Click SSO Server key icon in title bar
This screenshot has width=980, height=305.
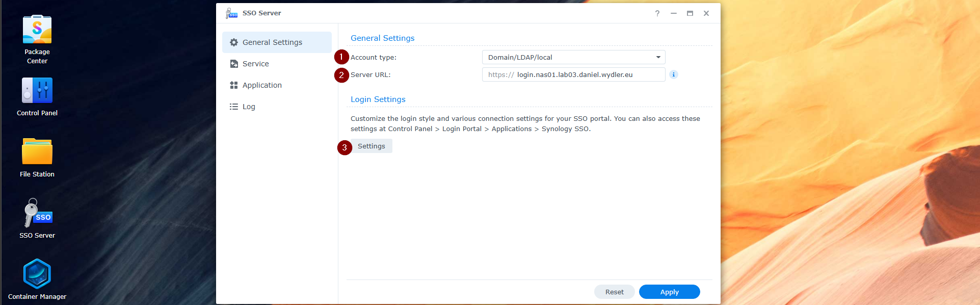coord(231,13)
